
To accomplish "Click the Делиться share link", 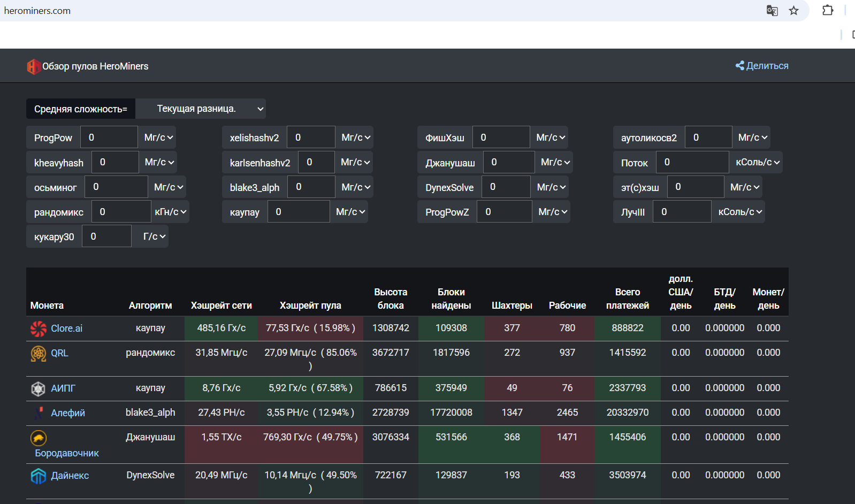I will (762, 66).
